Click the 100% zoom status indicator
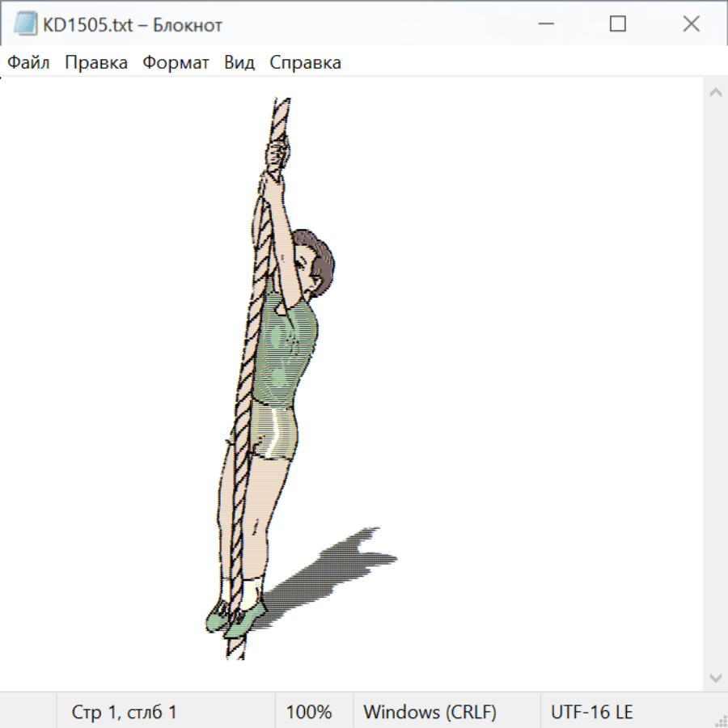This screenshot has width=728, height=728. point(309,712)
